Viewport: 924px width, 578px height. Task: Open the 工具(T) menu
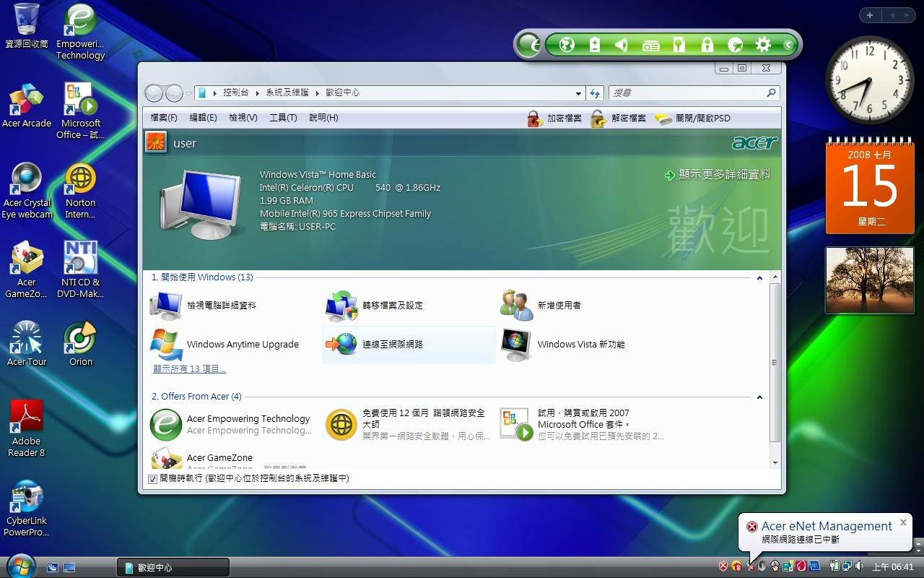point(283,118)
